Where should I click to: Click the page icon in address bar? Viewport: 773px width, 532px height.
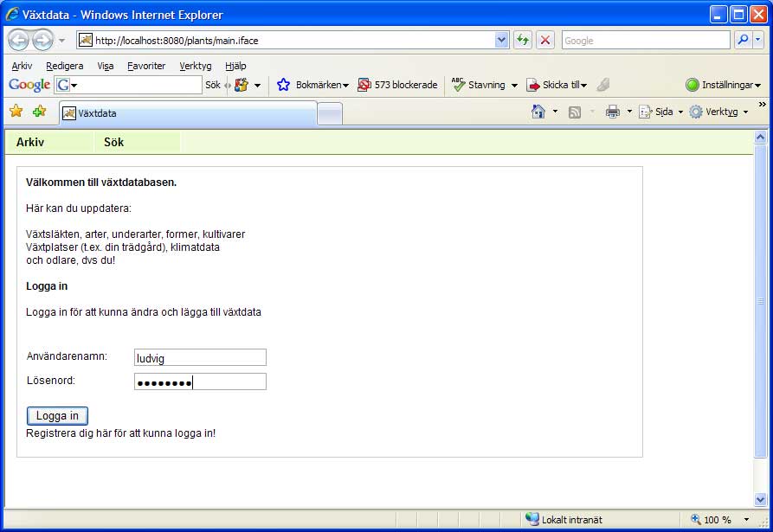tap(86, 40)
